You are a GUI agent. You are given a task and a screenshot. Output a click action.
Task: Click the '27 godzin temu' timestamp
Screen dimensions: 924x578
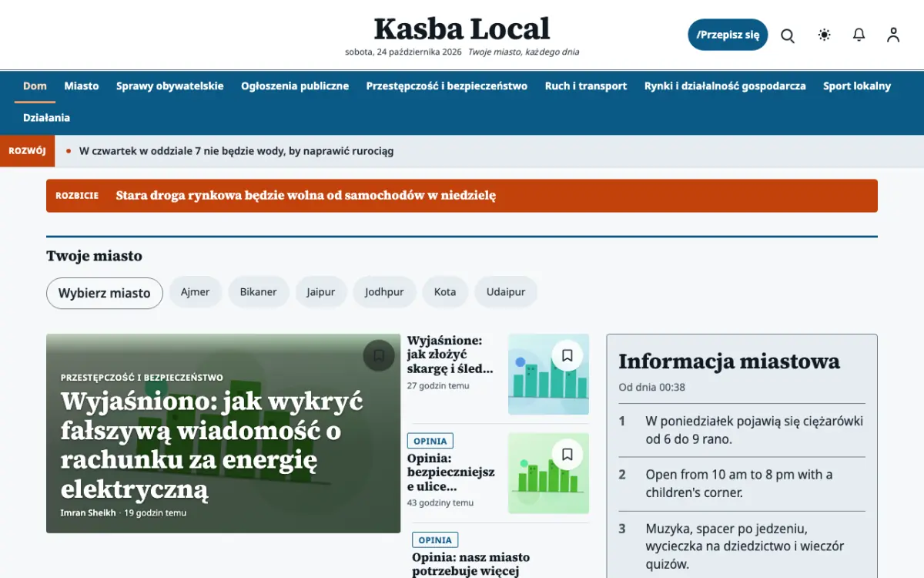click(438, 385)
